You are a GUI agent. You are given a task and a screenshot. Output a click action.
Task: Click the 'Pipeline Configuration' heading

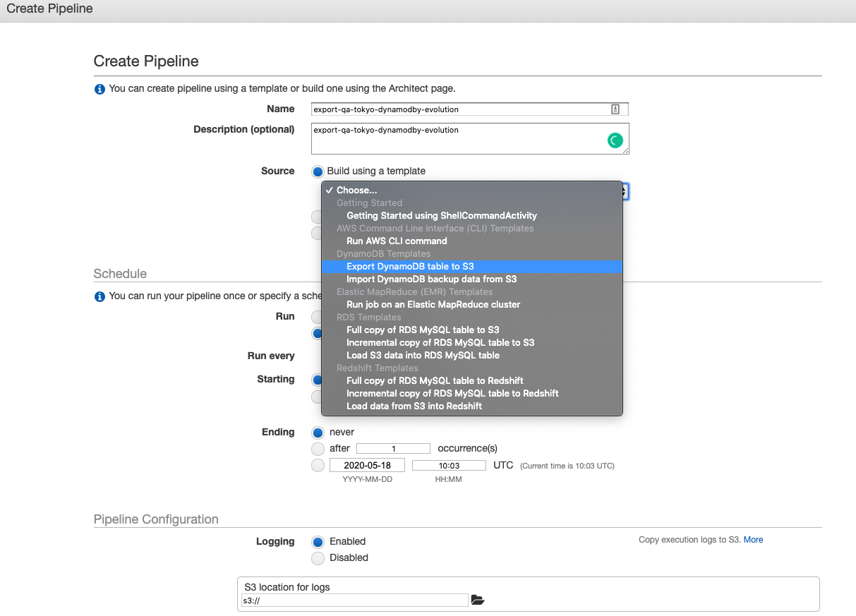click(156, 519)
